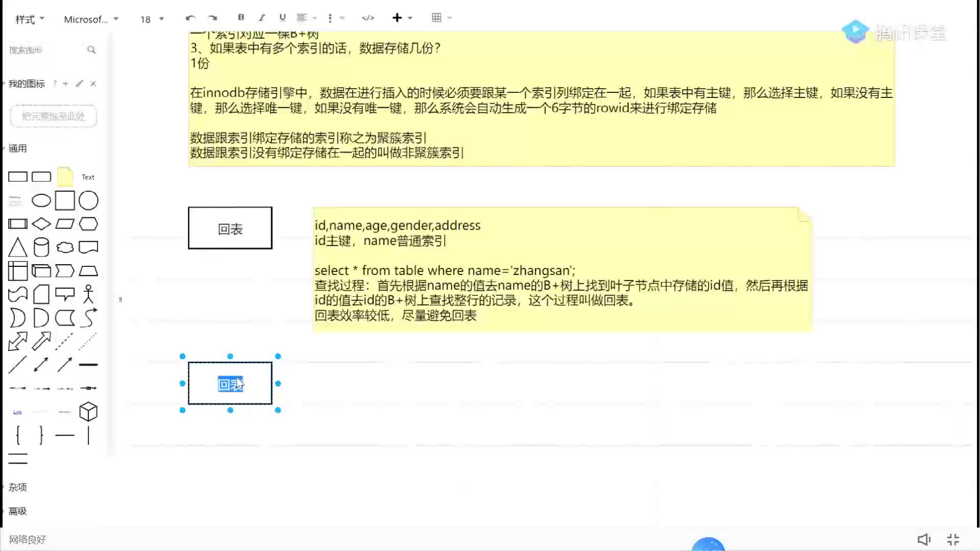
Task: Click the exit fullscreen icon
Action: pyautogui.click(x=953, y=539)
